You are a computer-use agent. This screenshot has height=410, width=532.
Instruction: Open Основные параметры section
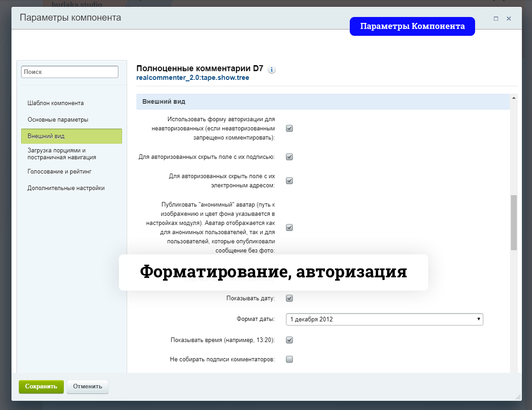pyautogui.click(x=58, y=120)
